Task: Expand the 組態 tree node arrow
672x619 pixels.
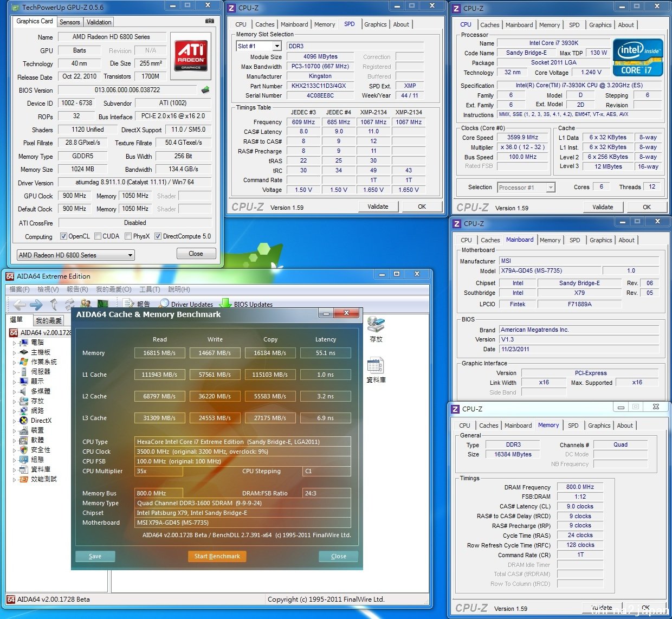Action: [15, 460]
